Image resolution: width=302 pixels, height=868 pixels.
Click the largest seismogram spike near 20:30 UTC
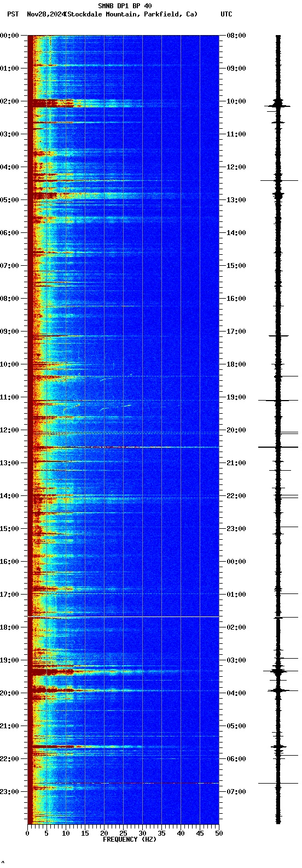278,447
